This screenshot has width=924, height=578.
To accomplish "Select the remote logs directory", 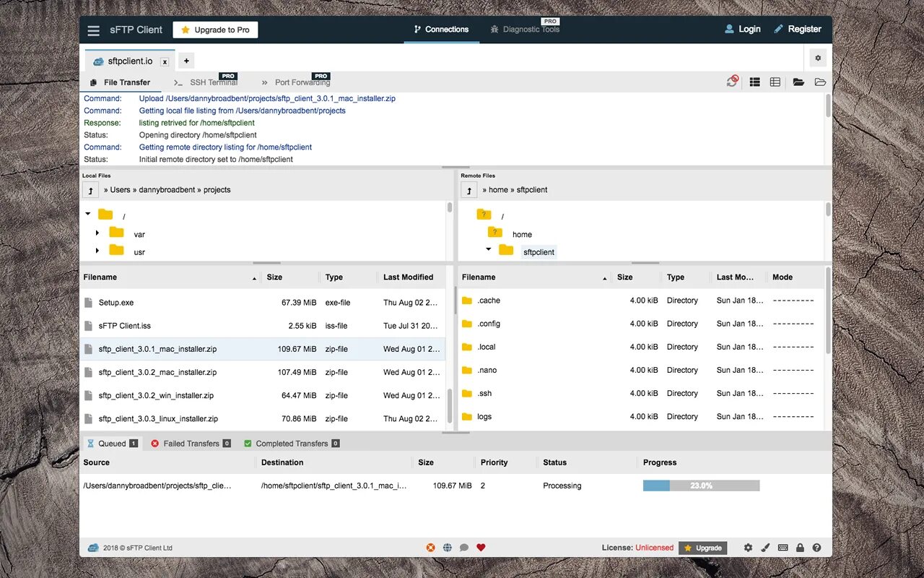I will click(641, 416).
